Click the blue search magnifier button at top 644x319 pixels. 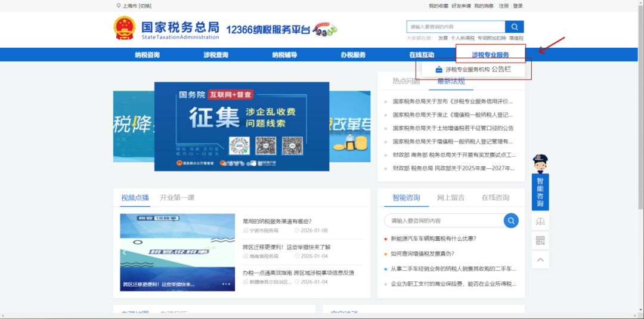514,27
